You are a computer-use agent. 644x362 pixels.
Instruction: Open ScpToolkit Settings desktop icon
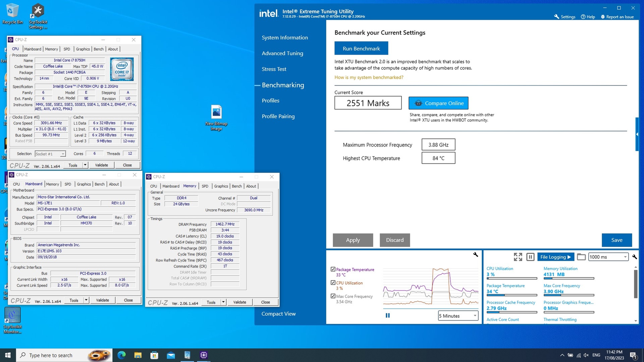(38, 16)
